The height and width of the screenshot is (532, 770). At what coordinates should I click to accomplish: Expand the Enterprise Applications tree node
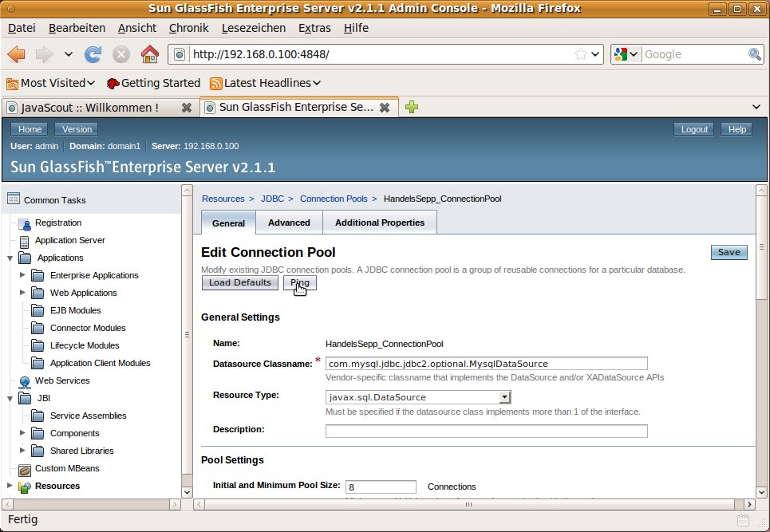click(22, 275)
